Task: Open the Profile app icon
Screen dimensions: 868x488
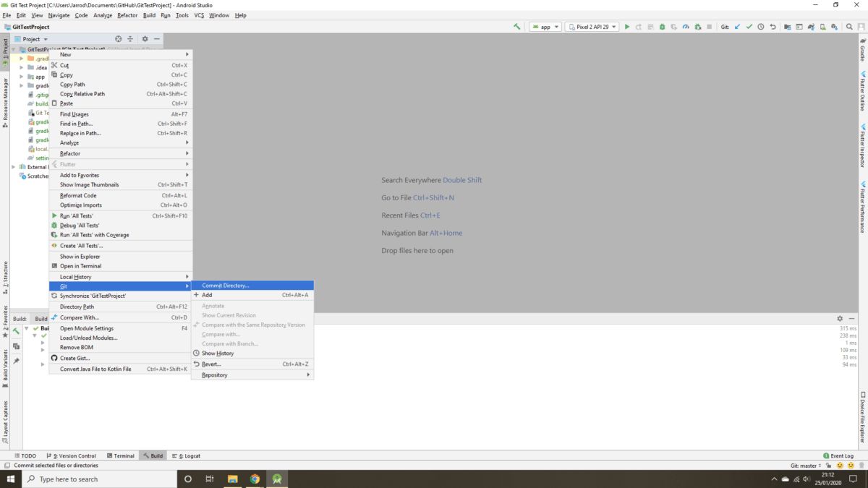Action: click(x=686, y=26)
